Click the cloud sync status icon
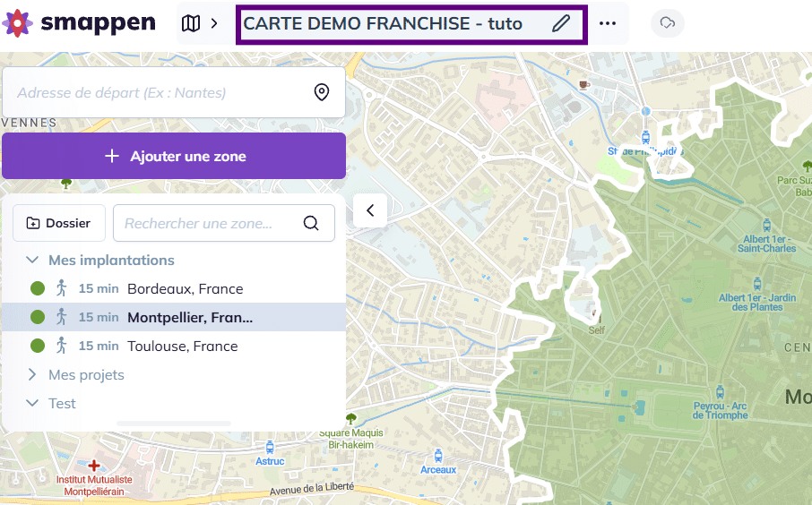Viewport: 812px width, 505px height. point(667,23)
